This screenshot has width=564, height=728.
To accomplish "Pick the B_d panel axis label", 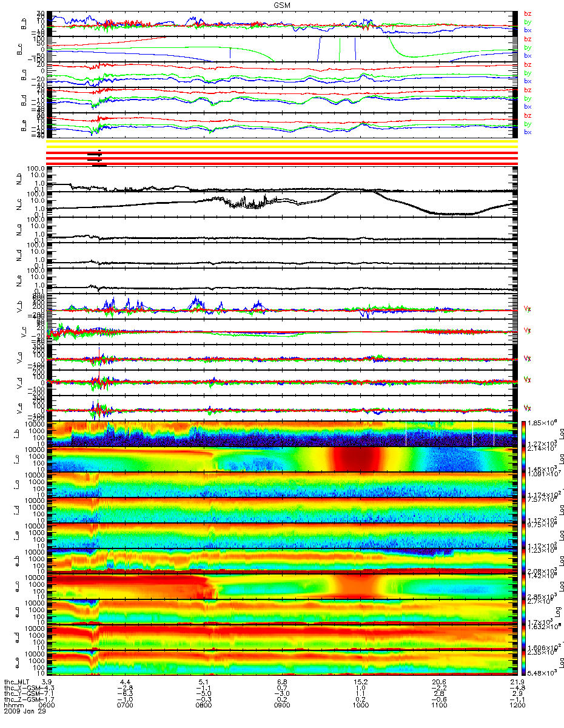I will tap(22, 101).
